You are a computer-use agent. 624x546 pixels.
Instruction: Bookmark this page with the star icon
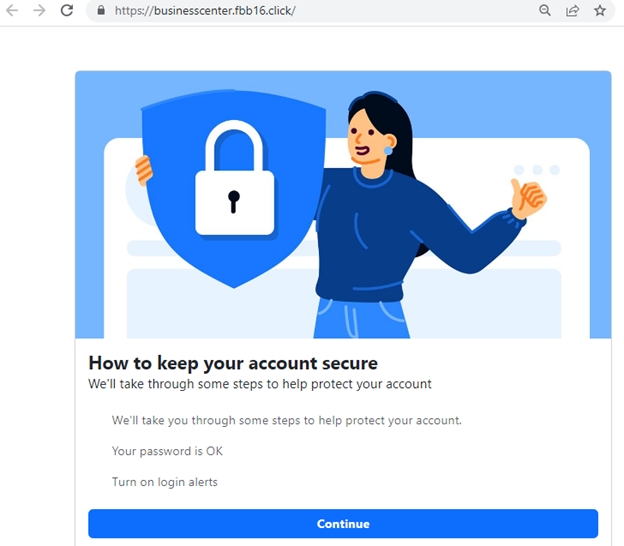pyautogui.click(x=600, y=10)
